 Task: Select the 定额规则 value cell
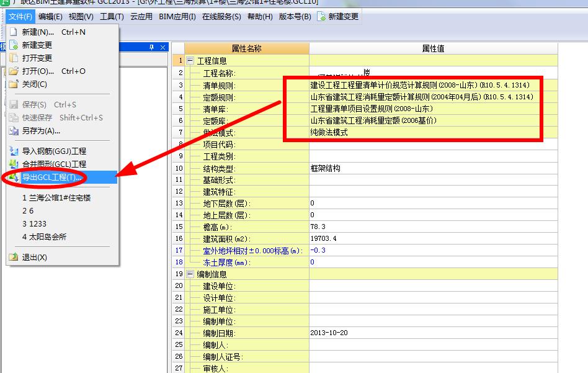(434, 97)
